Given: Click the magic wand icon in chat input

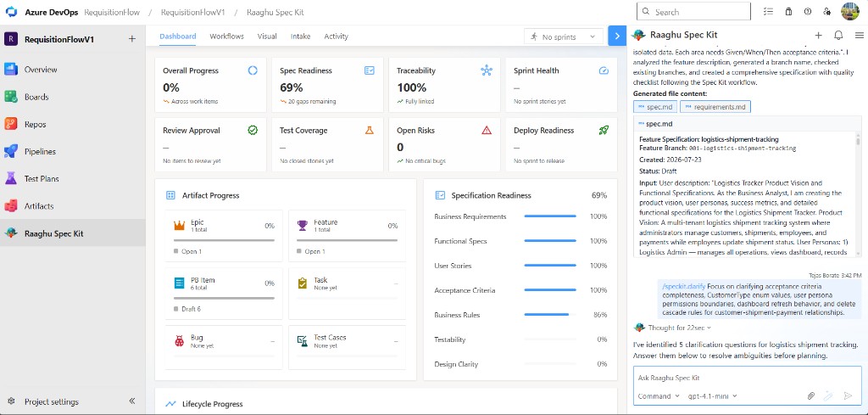Looking at the screenshot, I should pyautogui.click(x=828, y=396).
